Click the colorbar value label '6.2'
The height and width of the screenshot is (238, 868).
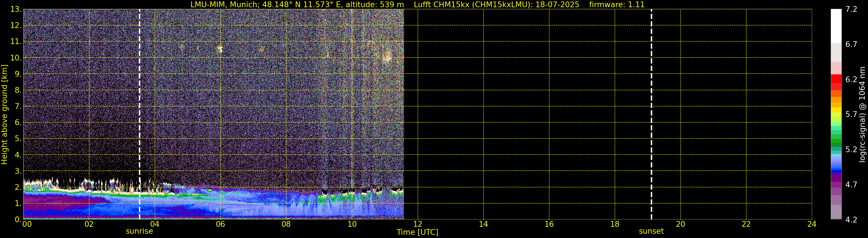pos(851,80)
